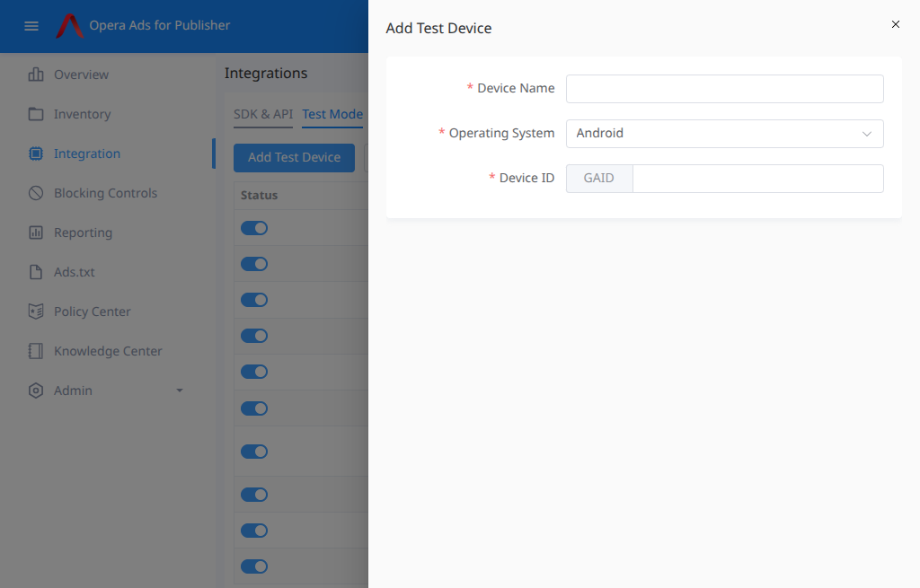This screenshot has width=920, height=588.
Task: Click the hamburger menu icon
Action: 31,26
